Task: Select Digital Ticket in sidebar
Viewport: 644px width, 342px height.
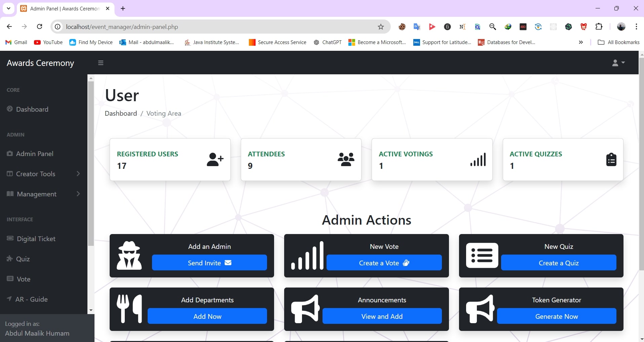Action: [36, 239]
